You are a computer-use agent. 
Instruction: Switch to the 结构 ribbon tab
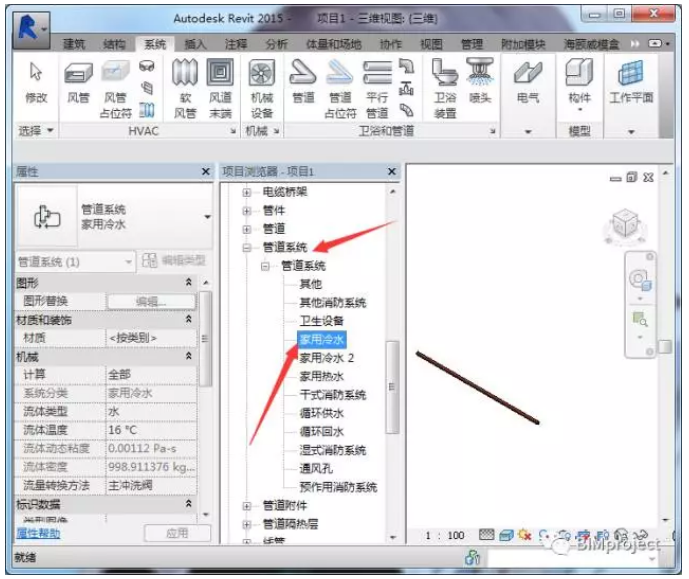tap(114, 44)
